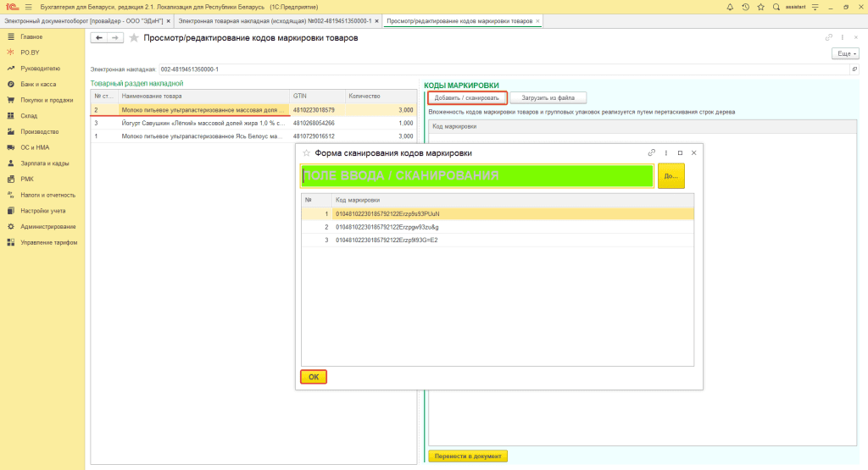The image size is (868, 470).
Task: Open the Склад sidebar section
Action: pos(29,116)
